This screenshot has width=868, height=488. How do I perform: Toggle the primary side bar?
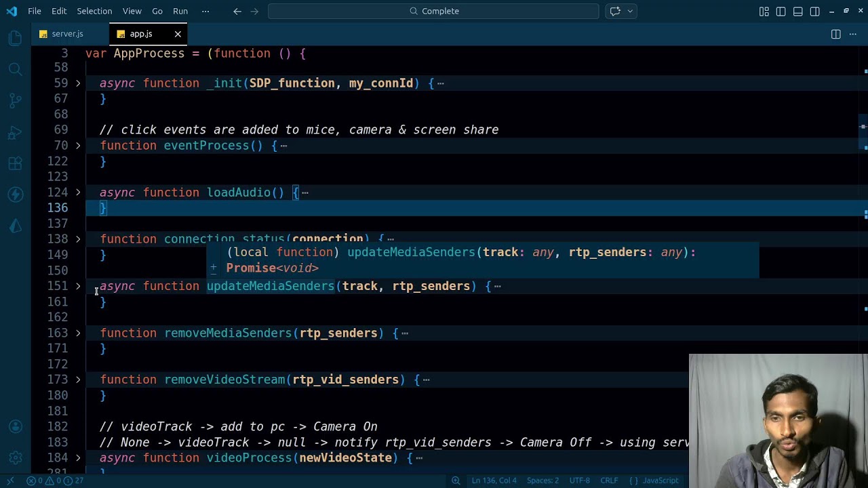click(781, 11)
